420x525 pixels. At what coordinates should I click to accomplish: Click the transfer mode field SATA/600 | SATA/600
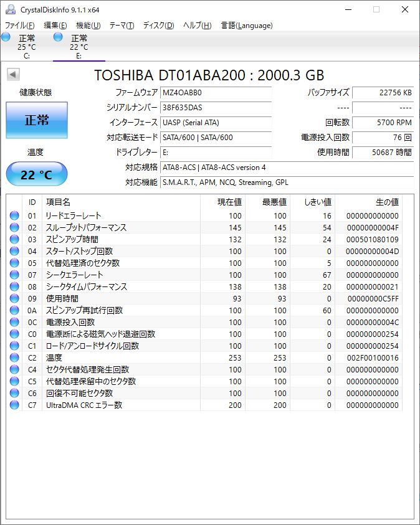[216, 138]
